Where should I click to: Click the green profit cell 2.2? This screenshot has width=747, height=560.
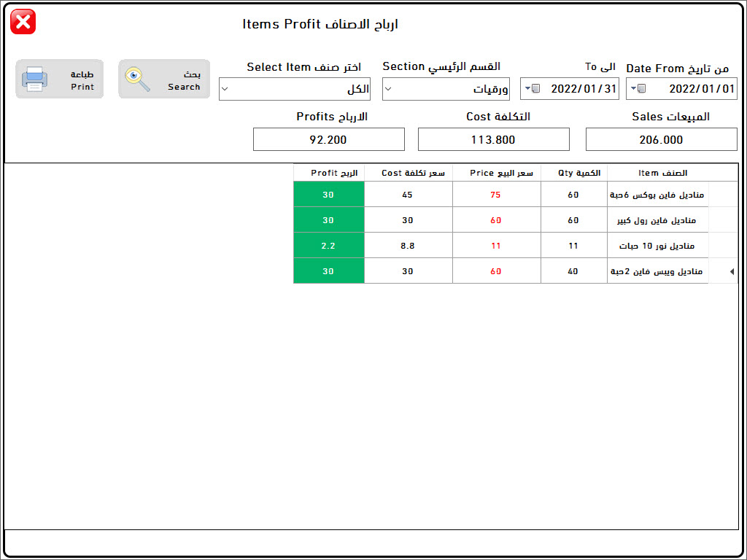point(329,246)
